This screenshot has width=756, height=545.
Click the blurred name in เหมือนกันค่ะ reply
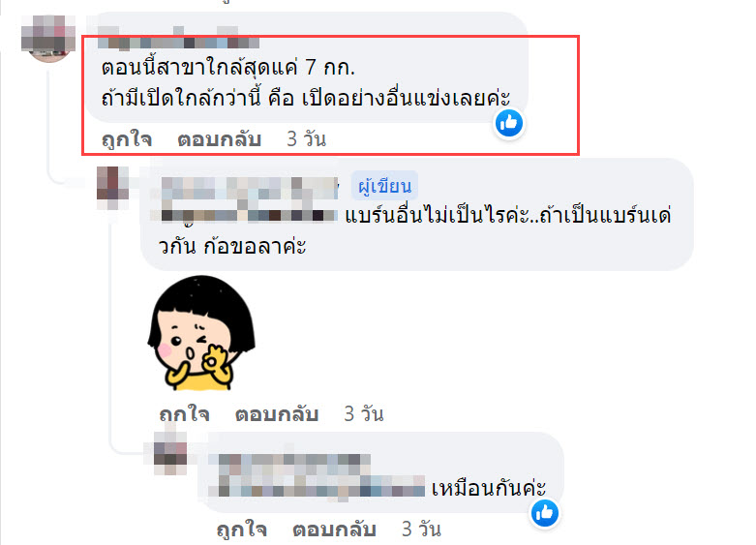tap(294, 464)
